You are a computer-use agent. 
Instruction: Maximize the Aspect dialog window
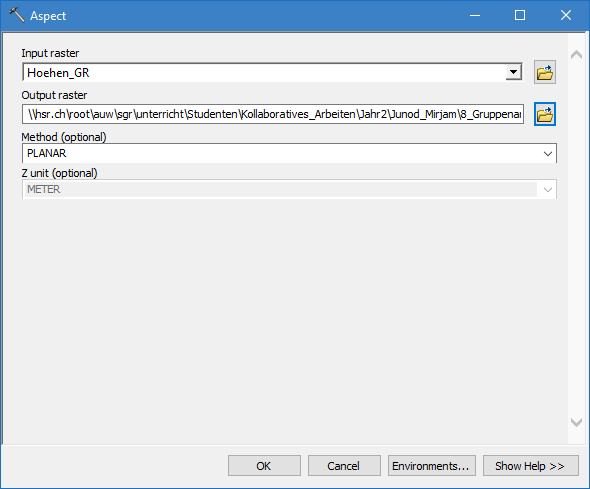520,15
